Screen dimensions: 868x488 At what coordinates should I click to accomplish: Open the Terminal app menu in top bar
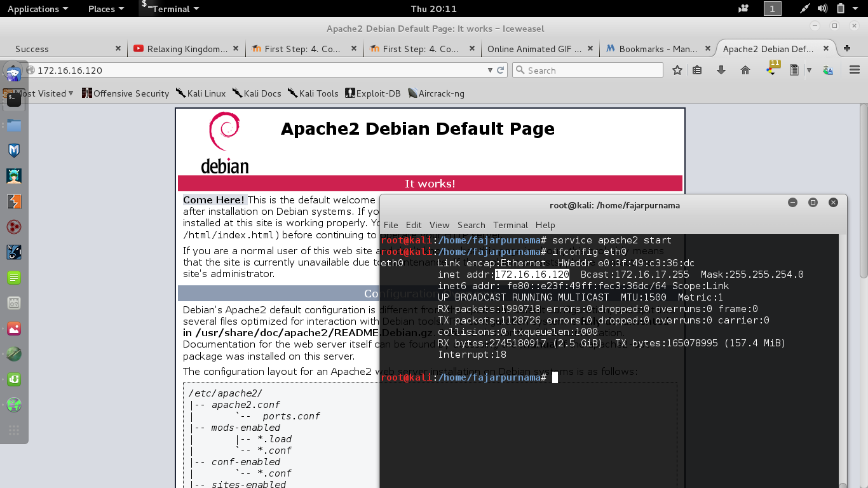pyautogui.click(x=170, y=9)
